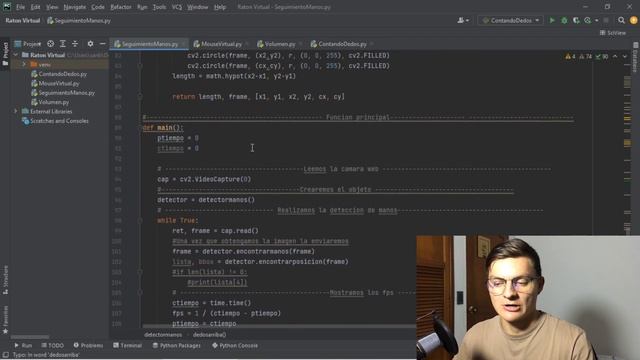Open the Run tool window button
Image resolution: width=640 pixels, height=360 pixels.
23,345
